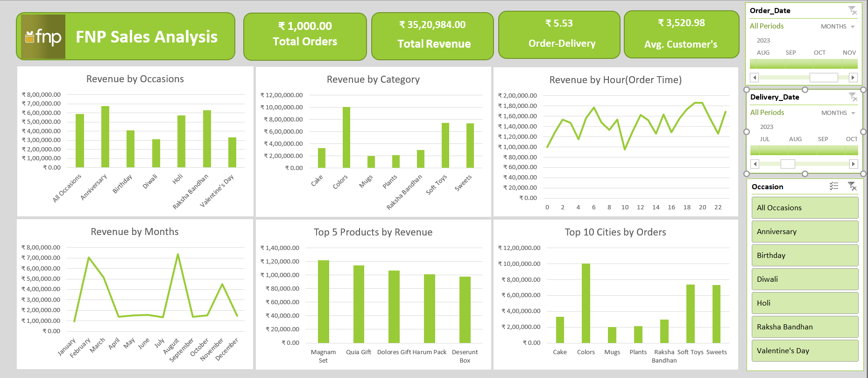Toggle the Diwali slicer option

pyautogui.click(x=804, y=279)
